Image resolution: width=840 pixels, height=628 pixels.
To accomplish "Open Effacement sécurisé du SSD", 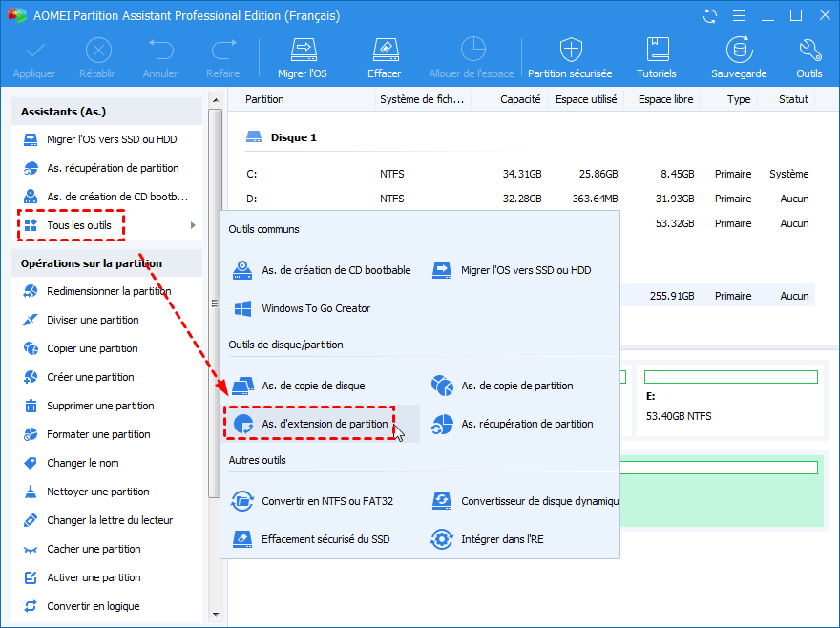I will [311, 539].
